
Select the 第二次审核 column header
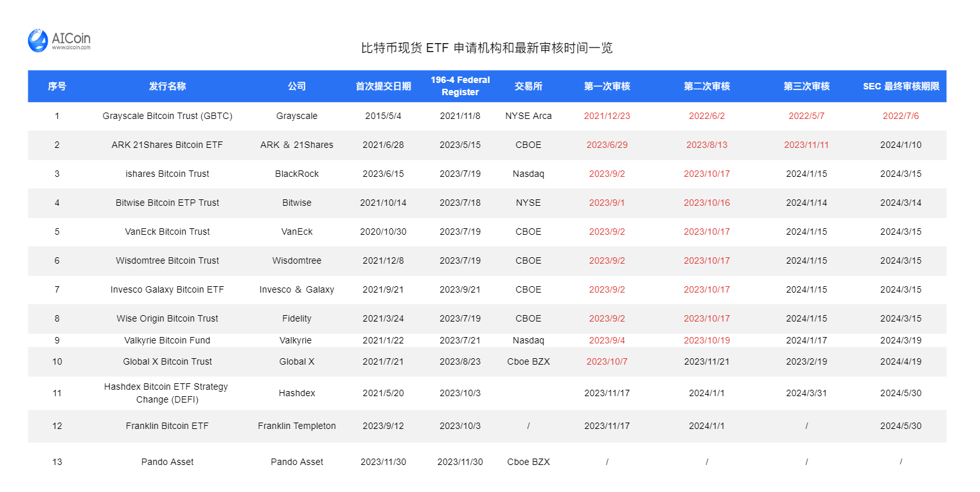tap(707, 86)
